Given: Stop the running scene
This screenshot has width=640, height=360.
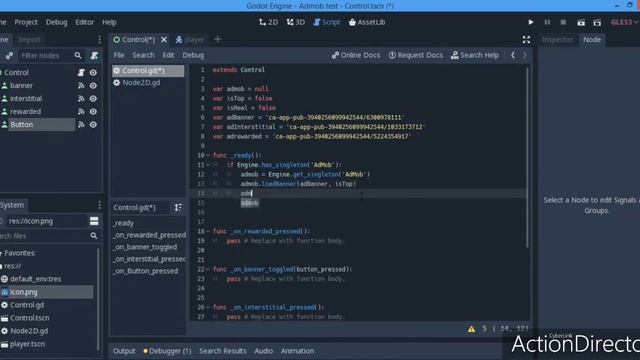Looking at the screenshot, I should (563, 22).
